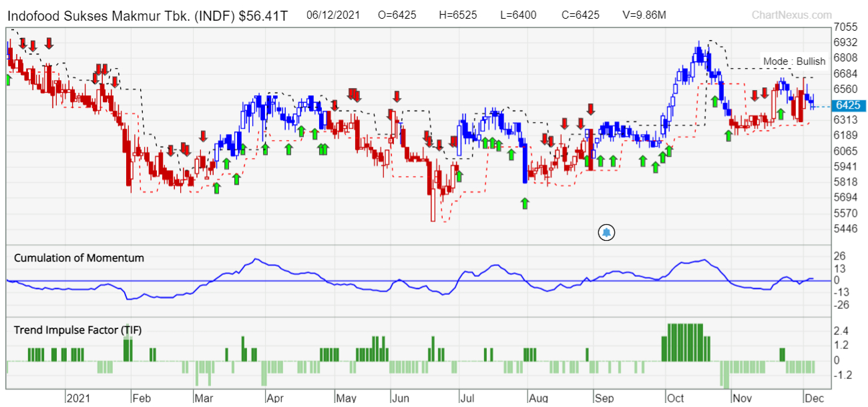Click the 6065 price axis label
The height and width of the screenshot is (407, 868).
[845, 151]
